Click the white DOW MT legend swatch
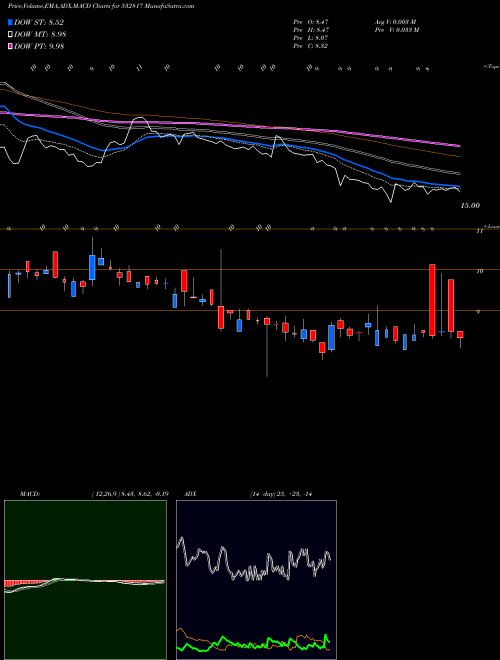500x660 pixels. [11, 35]
